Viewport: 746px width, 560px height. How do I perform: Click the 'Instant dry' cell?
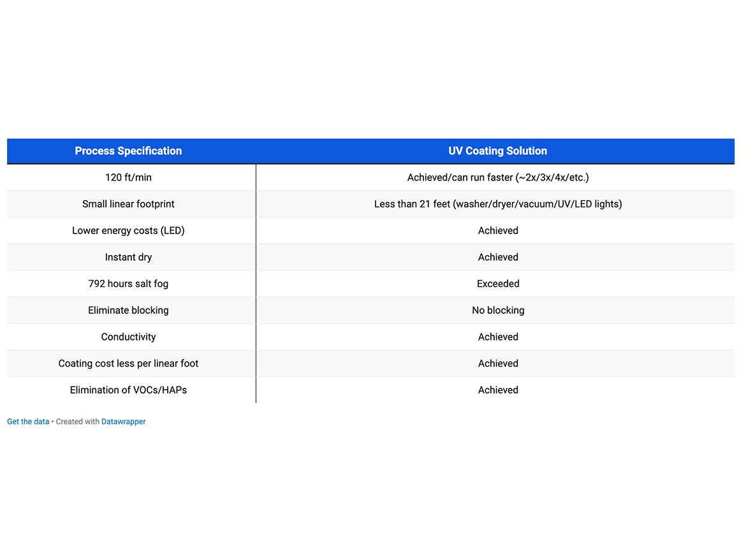128,258
